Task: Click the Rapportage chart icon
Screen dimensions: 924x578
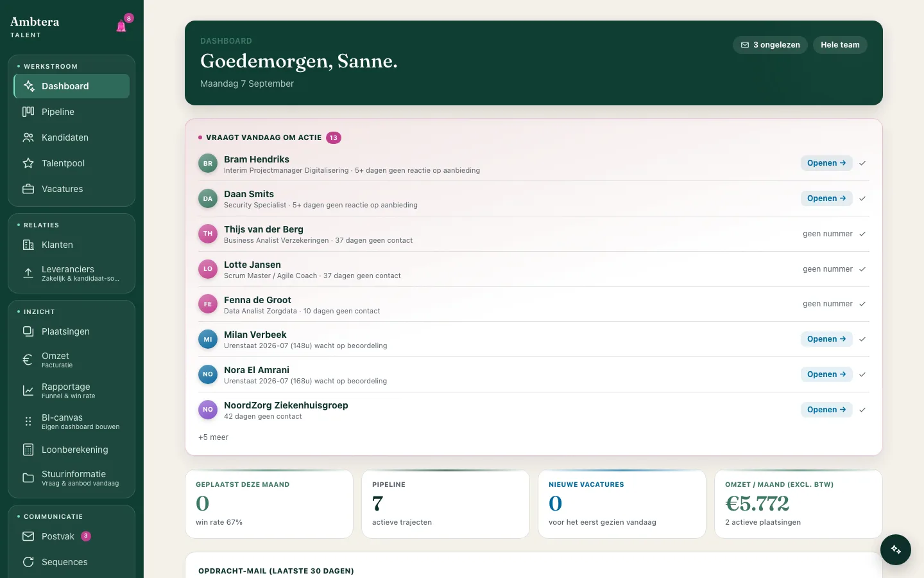Action: click(x=28, y=390)
